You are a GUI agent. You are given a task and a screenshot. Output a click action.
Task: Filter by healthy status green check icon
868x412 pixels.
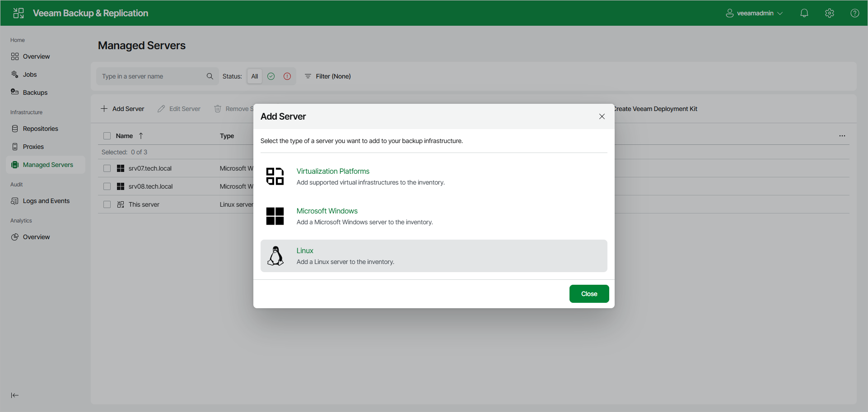[271, 76]
